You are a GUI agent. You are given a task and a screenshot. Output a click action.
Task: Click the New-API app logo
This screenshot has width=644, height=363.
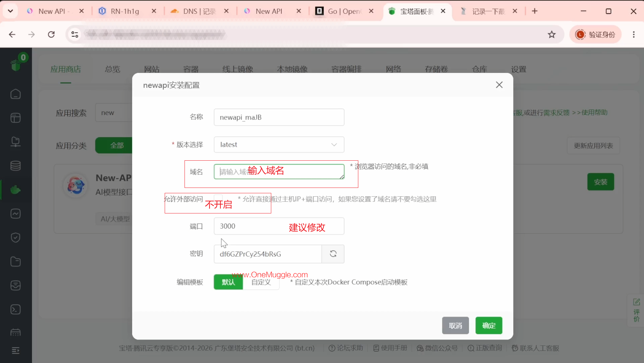pyautogui.click(x=76, y=186)
